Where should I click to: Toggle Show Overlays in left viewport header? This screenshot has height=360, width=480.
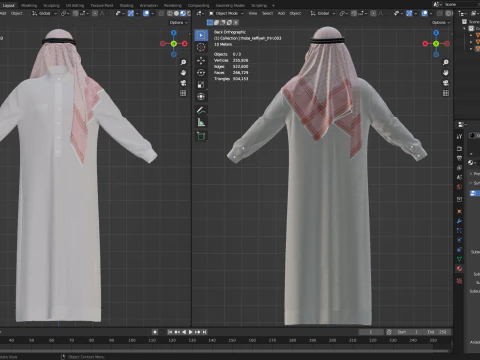click(x=146, y=13)
